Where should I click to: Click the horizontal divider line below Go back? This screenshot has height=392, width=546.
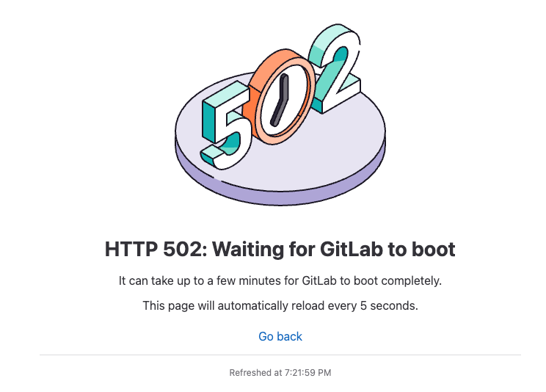click(280, 355)
